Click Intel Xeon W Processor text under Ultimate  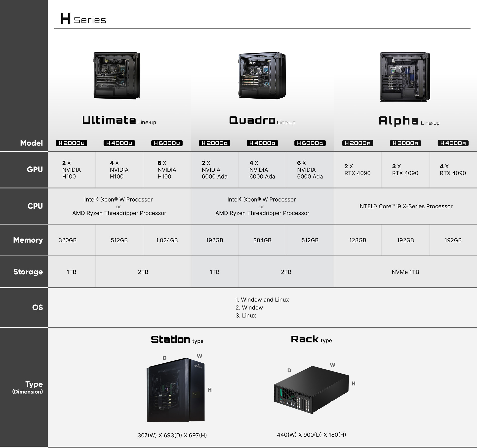pyautogui.click(x=119, y=200)
